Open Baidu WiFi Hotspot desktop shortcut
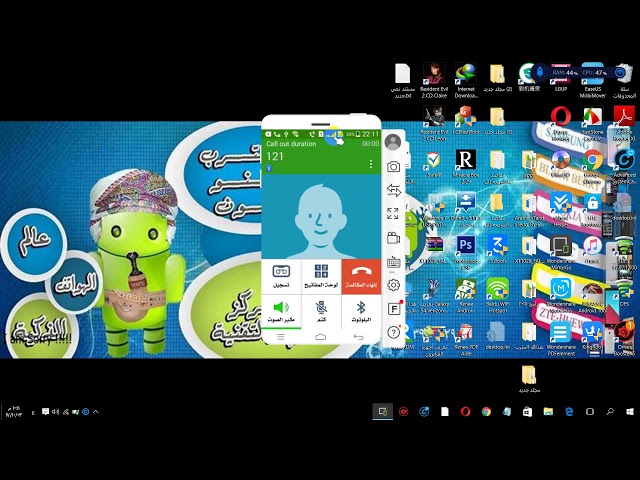The image size is (640, 480). 497,295
